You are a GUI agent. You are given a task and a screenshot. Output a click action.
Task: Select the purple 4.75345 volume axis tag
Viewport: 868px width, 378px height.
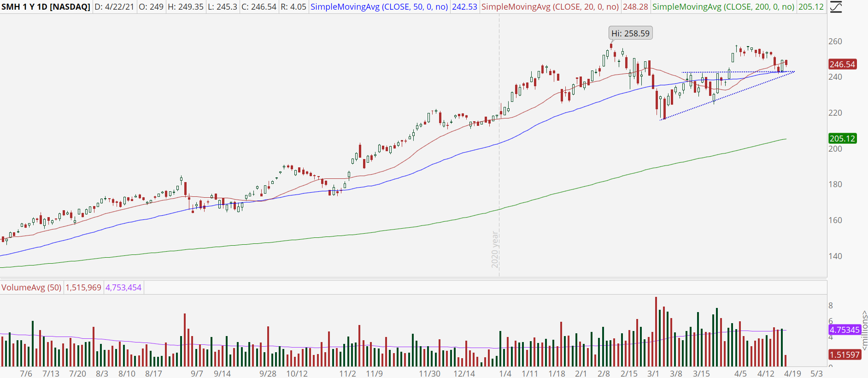coord(845,330)
